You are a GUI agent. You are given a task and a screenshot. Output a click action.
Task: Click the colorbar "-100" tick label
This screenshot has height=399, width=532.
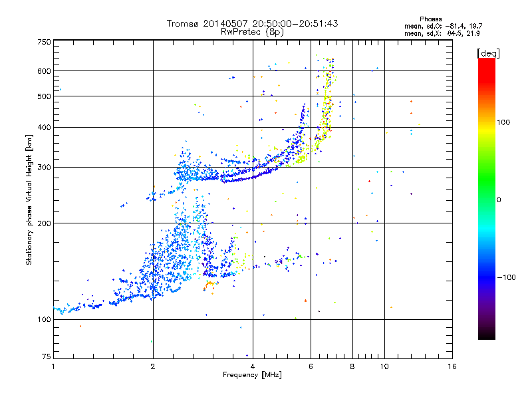(506, 277)
